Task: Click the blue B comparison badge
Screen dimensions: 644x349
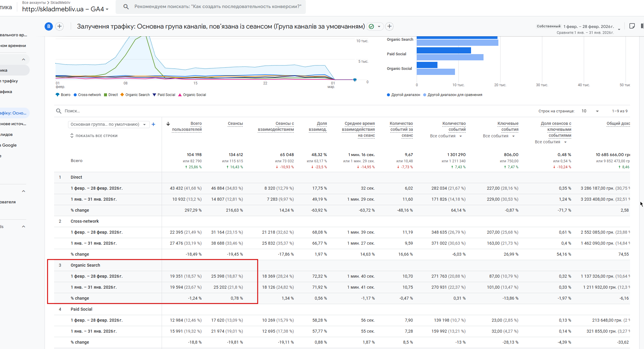Action: (x=49, y=26)
